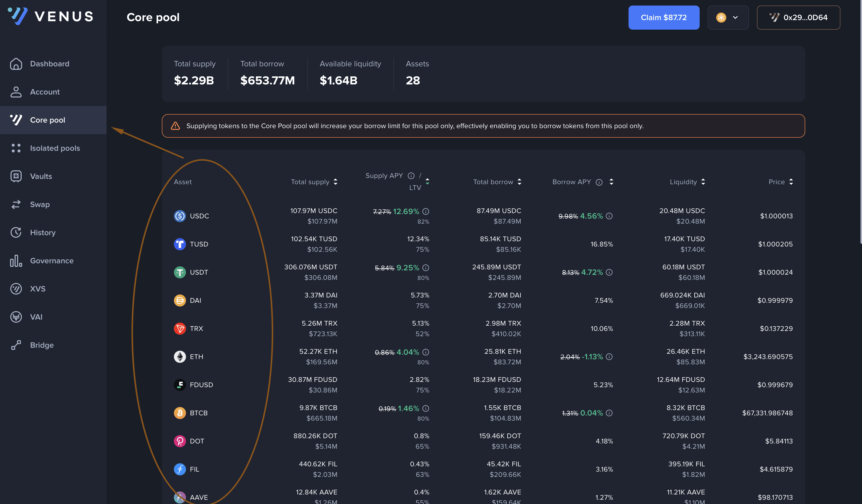Open the BNB chain network selector dropdown
862x504 pixels.
point(728,17)
